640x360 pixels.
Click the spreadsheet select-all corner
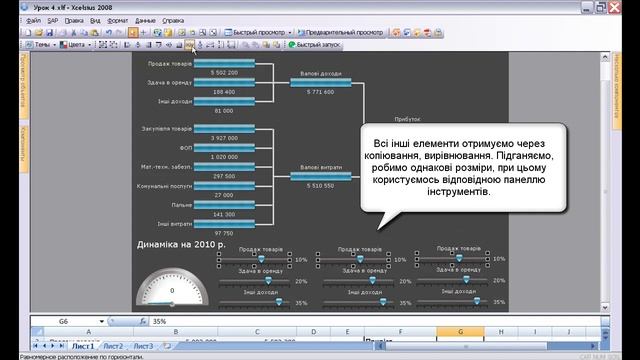[37, 332]
